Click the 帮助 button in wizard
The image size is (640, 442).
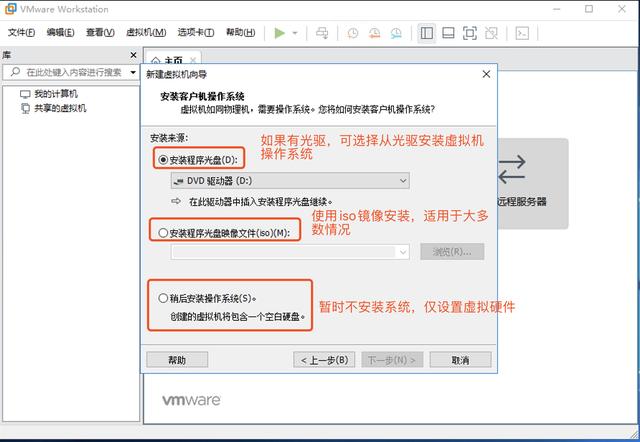[x=177, y=360]
